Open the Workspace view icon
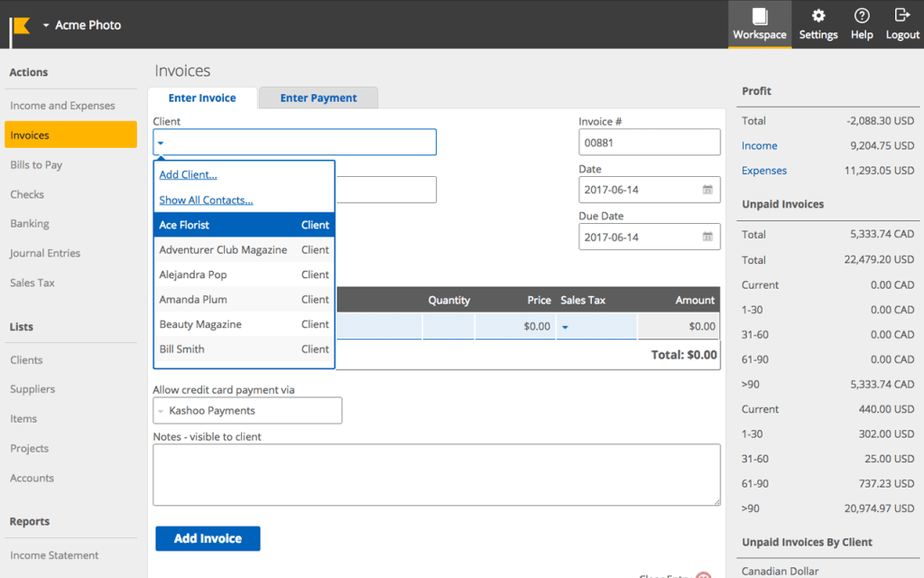Screen dimensions: 924x578 pyautogui.click(x=759, y=16)
